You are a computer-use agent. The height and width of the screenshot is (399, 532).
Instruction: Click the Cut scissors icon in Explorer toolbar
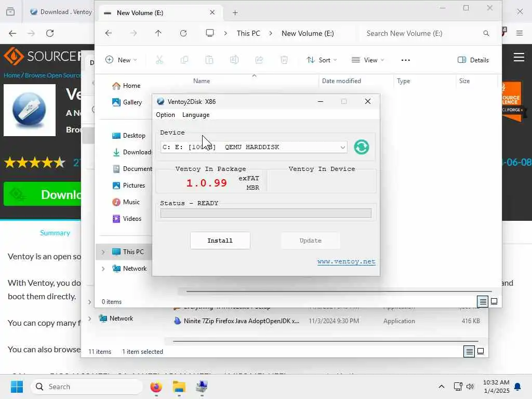(159, 60)
